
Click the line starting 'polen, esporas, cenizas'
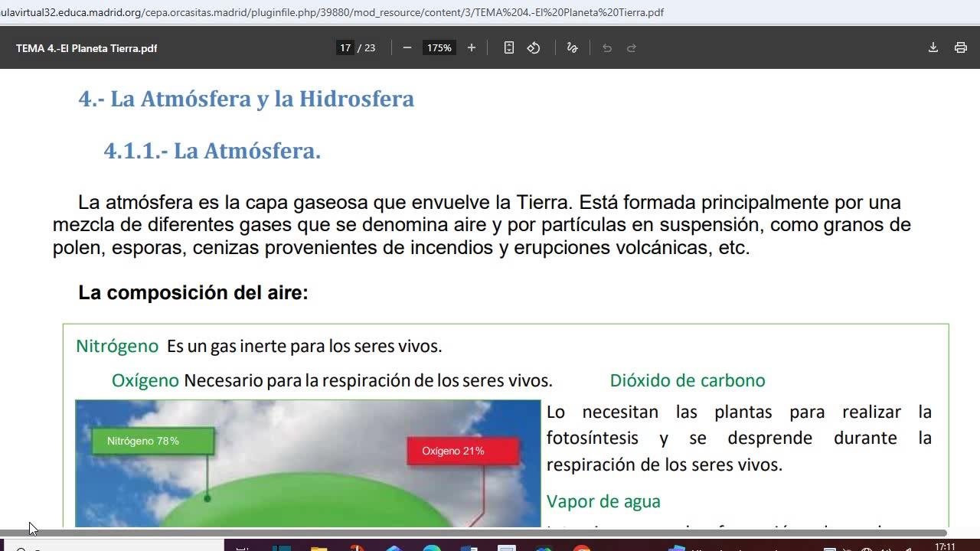401,248
